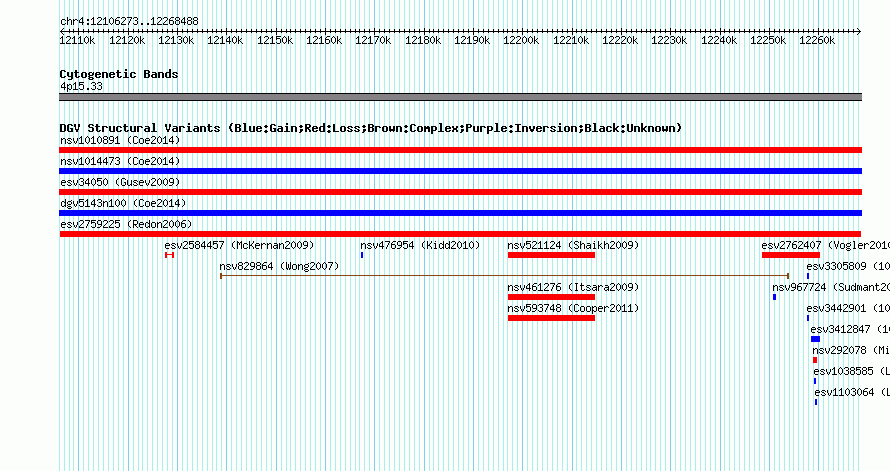Click the esv1038585 variant label

(851, 371)
